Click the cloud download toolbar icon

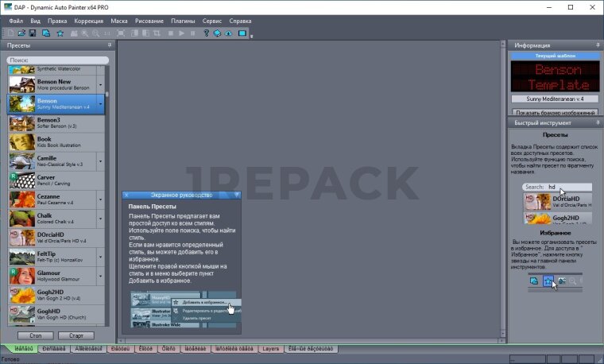coord(229,33)
